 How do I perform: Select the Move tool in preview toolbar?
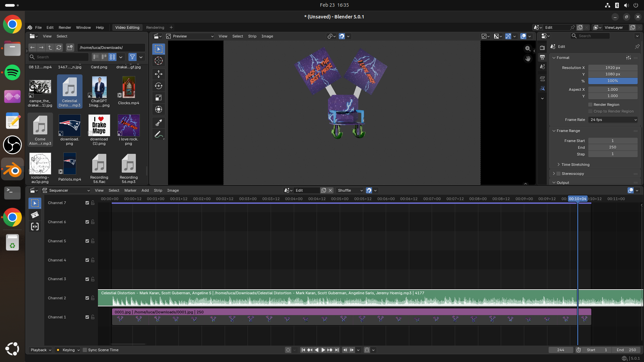(159, 74)
